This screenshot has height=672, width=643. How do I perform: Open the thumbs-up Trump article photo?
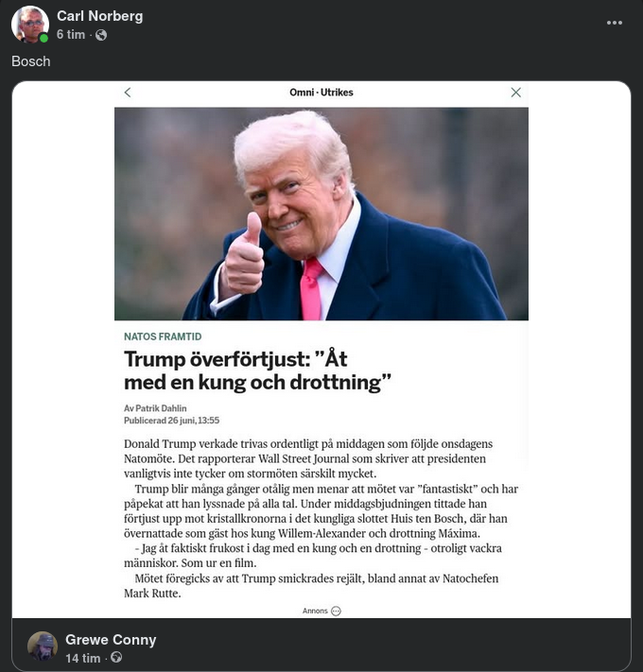click(321, 214)
